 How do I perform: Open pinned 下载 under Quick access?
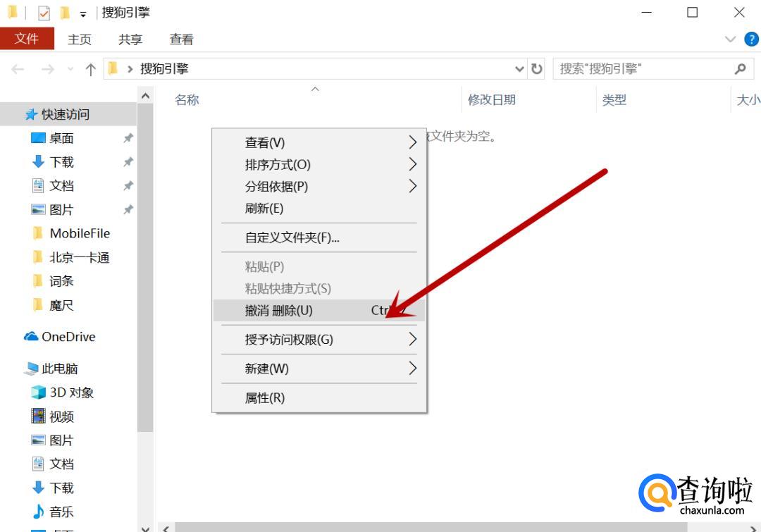[x=61, y=162]
